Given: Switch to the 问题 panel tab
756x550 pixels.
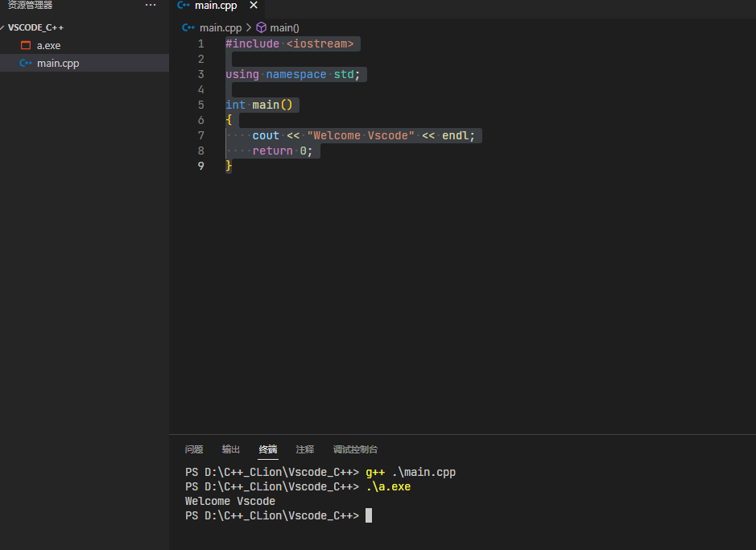Looking at the screenshot, I should pos(194,449).
